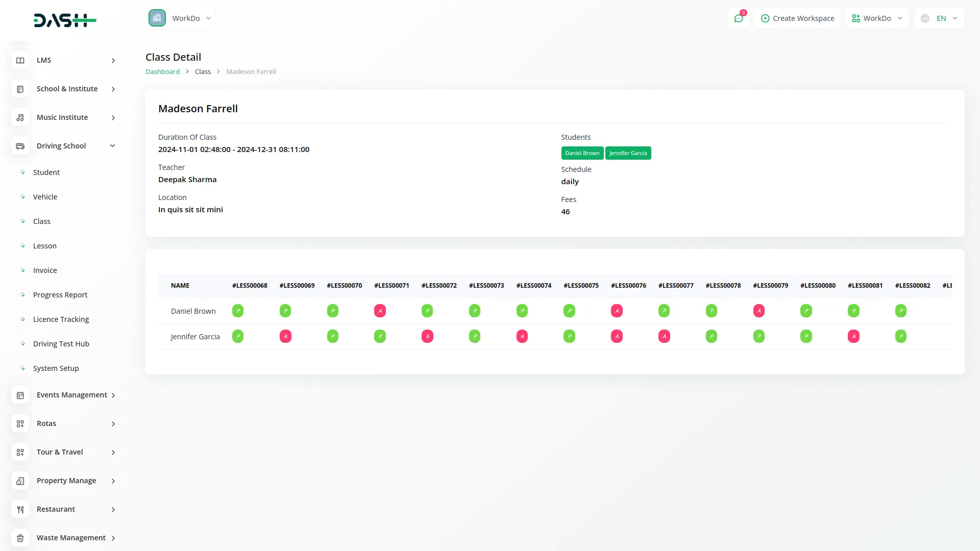Click Jennifer Garcia's attendance badge for #LESS00069
The image size is (980, 551).
click(x=285, y=336)
